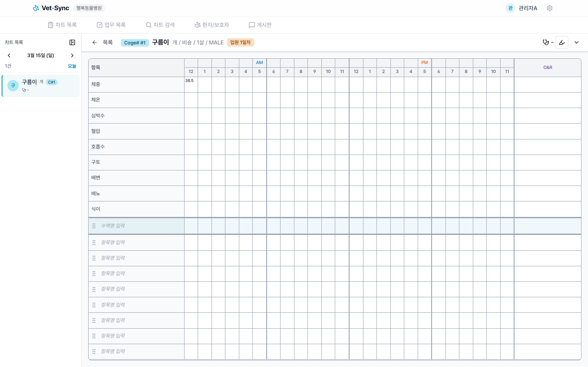
Task: Grab drag handle of 수액명 입력 row
Action: [x=94, y=226]
